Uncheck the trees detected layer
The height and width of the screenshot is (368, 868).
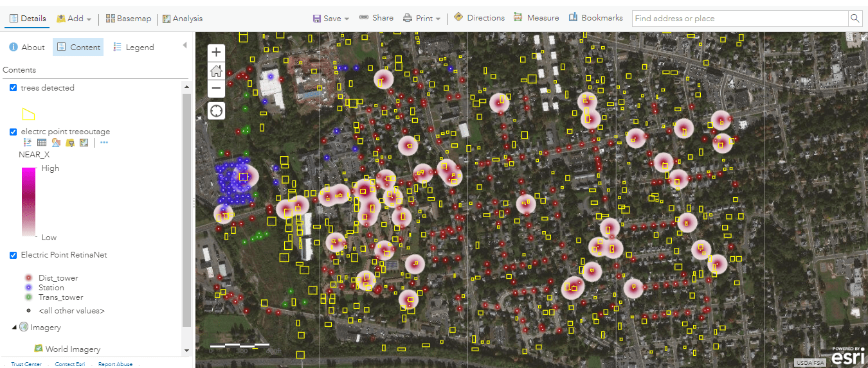(x=14, y=88)
